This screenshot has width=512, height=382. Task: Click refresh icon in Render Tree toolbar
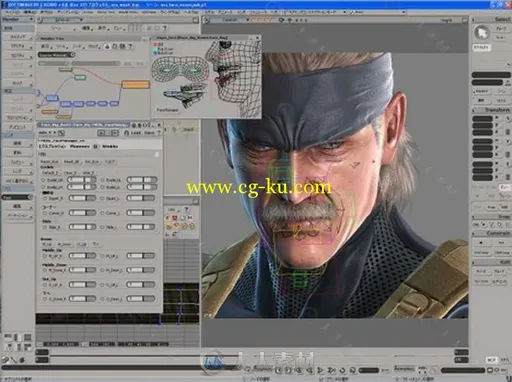click(x=115, y=46)
